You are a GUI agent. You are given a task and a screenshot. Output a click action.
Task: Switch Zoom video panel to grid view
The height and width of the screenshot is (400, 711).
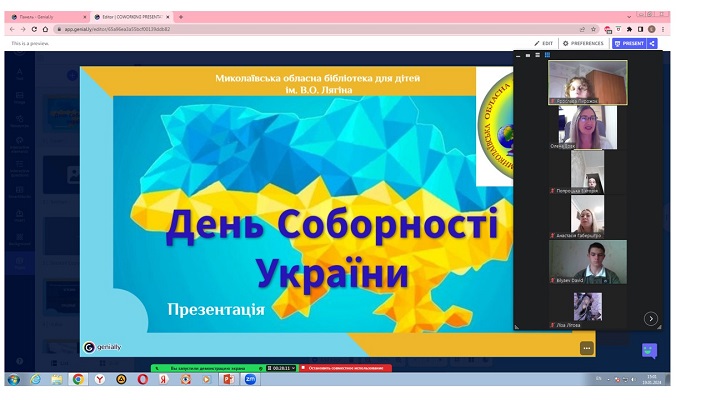click(x=547, y=55)
